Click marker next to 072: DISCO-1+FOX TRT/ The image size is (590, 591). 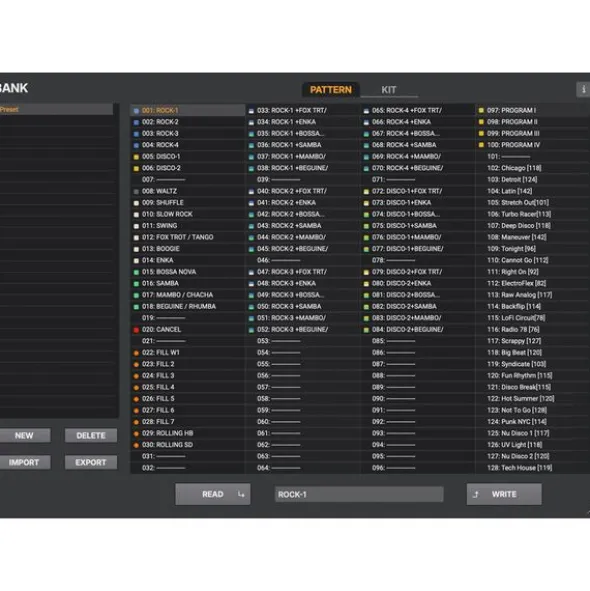pyautogui.click(x=366, y=191)
